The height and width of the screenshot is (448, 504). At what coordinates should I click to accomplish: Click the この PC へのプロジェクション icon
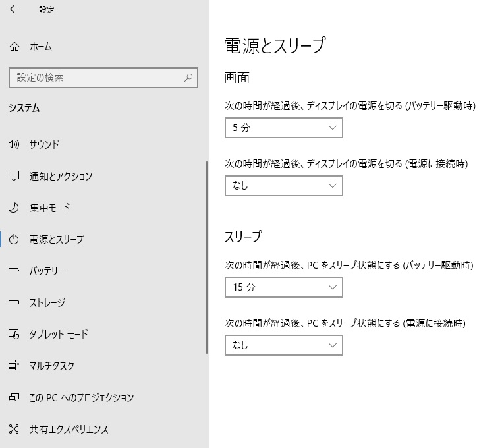tap(14, 397)
